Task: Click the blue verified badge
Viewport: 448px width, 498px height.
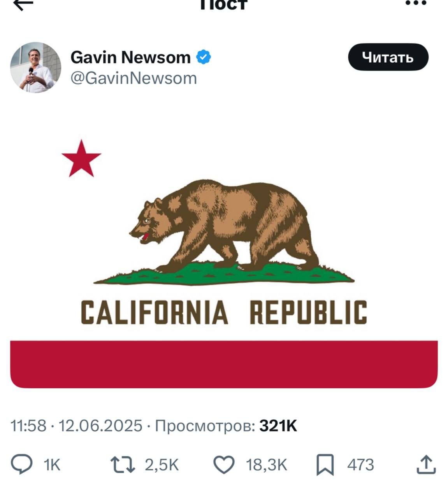Action: tap(204, 57)
